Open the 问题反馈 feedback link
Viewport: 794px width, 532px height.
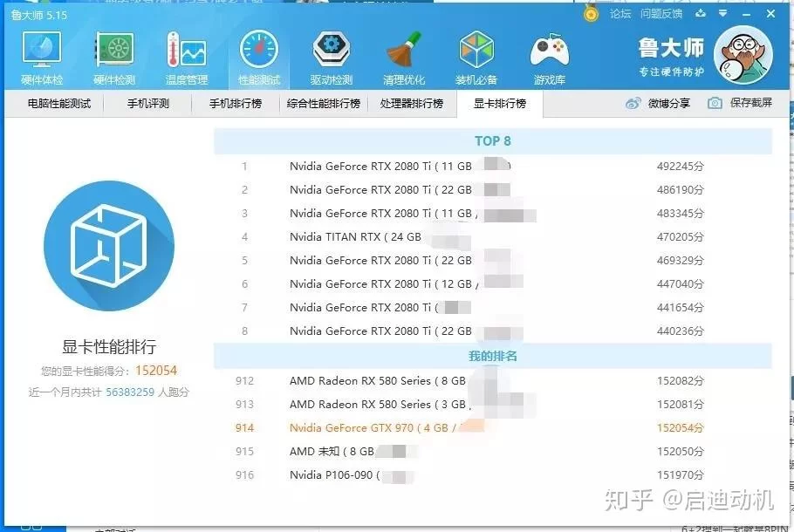661,14
